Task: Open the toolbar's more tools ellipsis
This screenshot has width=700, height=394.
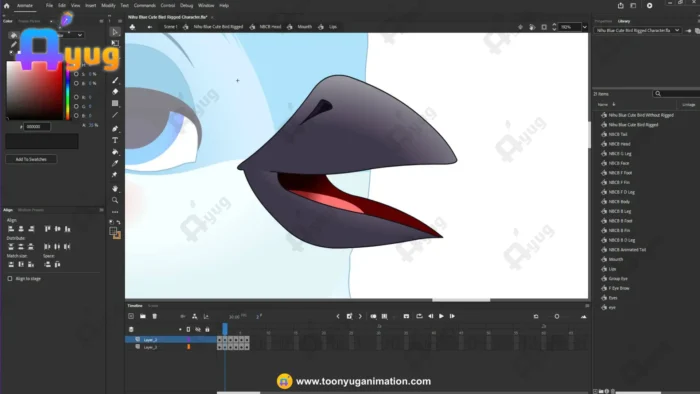Action: tap(115, 212)
